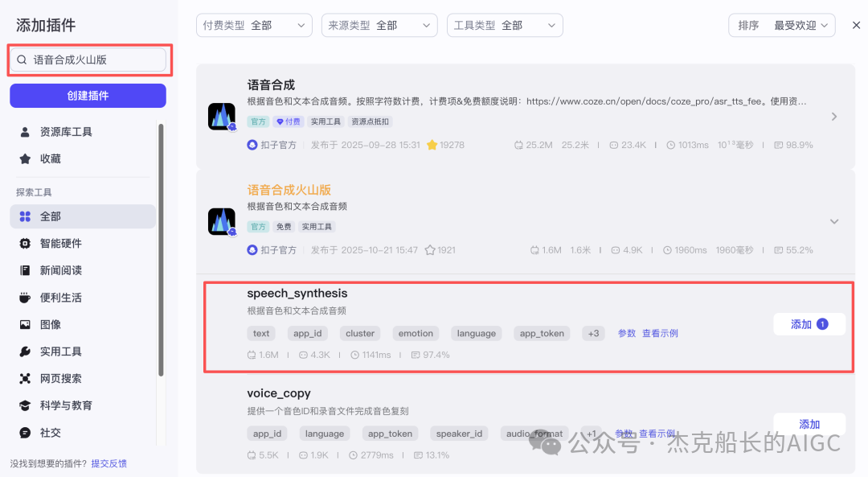Screen dimensions: 868x477
Task: Click the 科学与教育 graduation cap icon
Action: pyautogui.click(x=25, y=405)
